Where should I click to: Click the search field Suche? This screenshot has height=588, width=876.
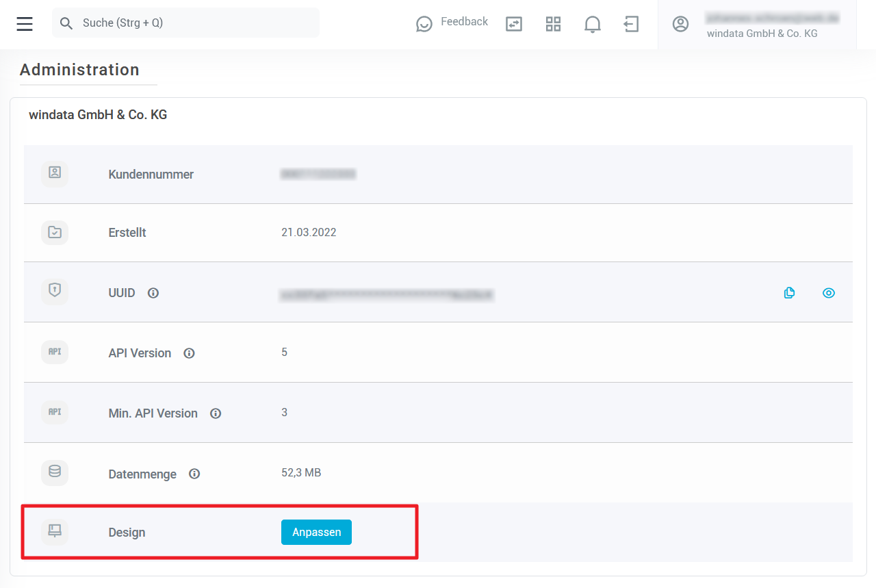click(x=185, y=23)
